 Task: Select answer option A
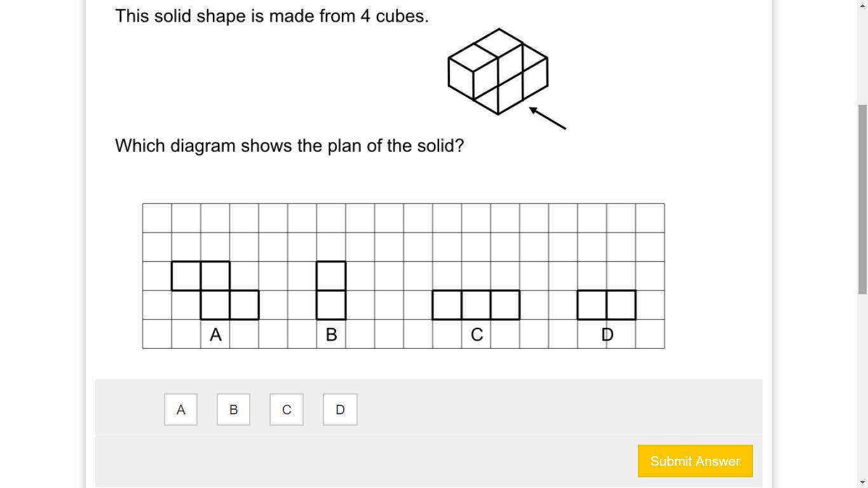click(180, 410)
